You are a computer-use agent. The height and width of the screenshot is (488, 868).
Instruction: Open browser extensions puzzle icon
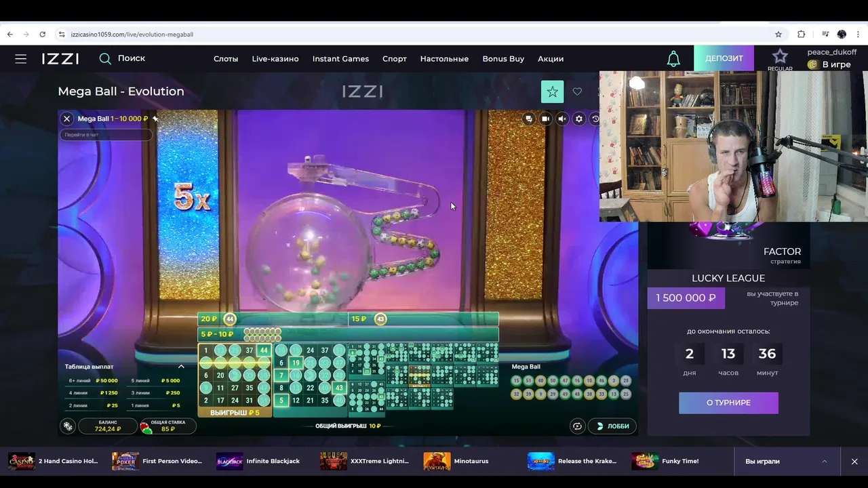(x=801, y=34)
